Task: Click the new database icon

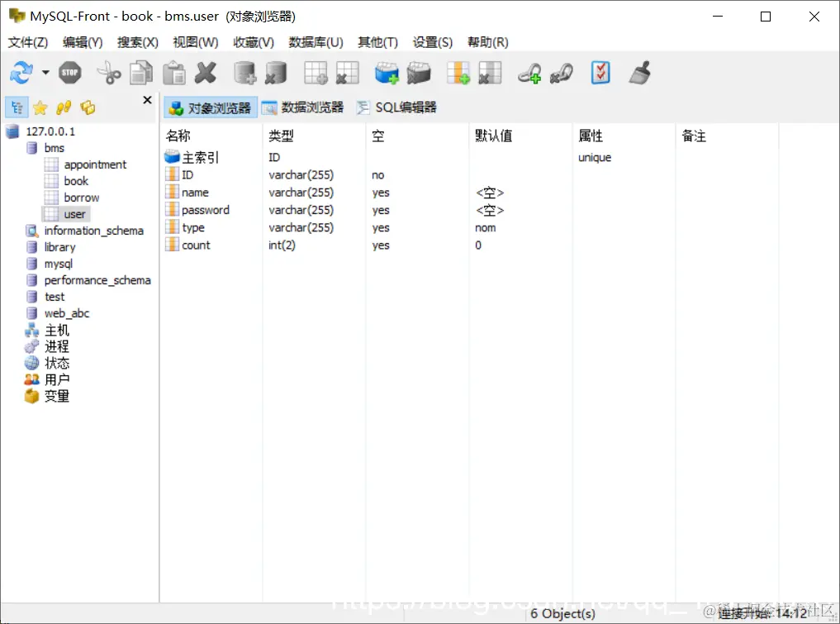Action: (x=244, y=73)
